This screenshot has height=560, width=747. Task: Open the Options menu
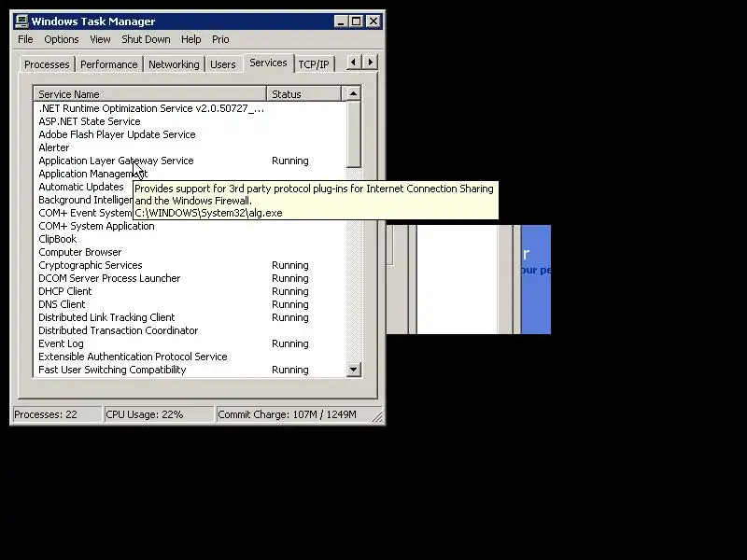(x=62, y=39)
